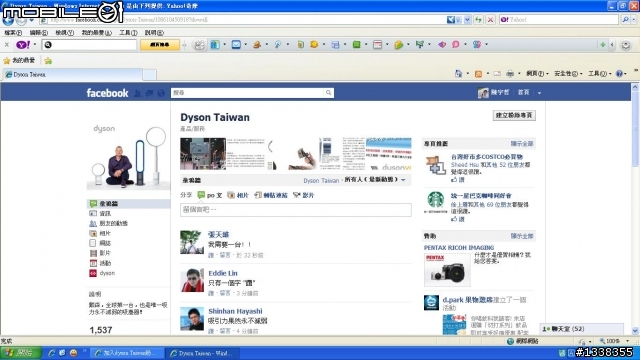
Task: Click the Yahoo toolbar settings gear icon
Action: (626, 45)
